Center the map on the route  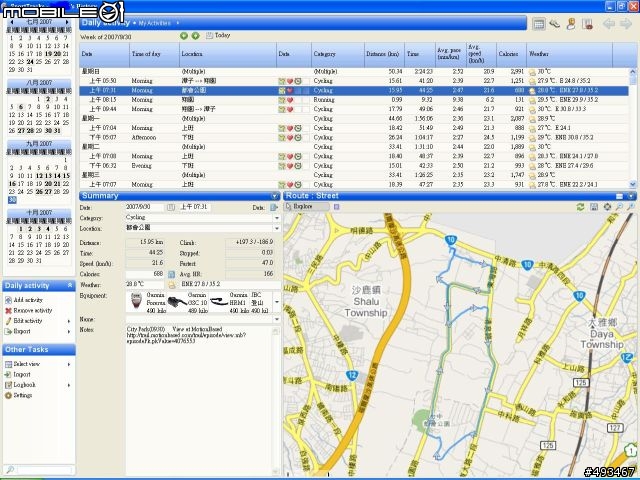click(607, 207)
